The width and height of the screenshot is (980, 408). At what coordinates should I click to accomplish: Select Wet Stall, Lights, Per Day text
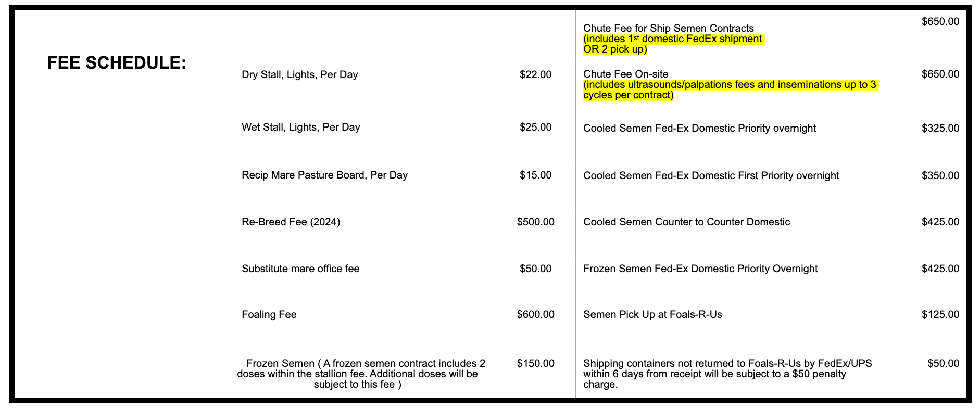[x=301, y=127]
